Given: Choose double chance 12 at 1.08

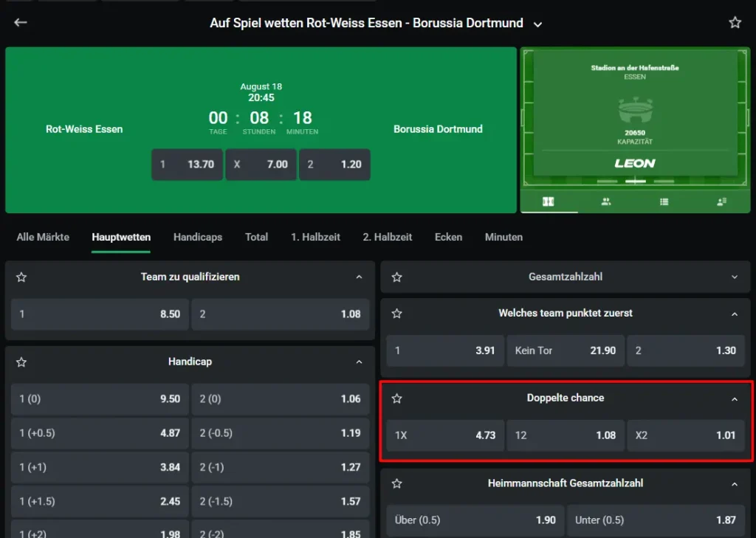Looking at the screenshot, I should pos(565,435).
